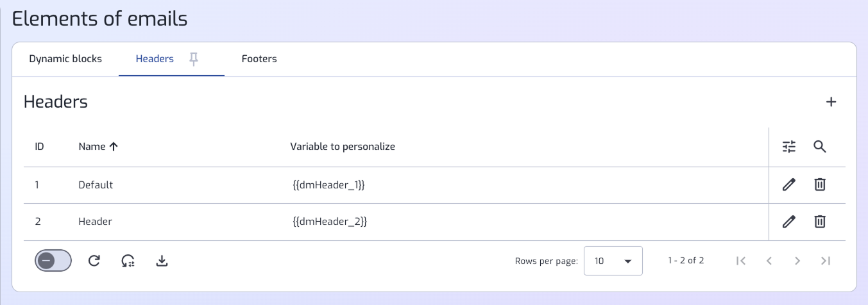Switch to Dynamic blocks tab
The image size is (868, 305).
coord(65,59)
